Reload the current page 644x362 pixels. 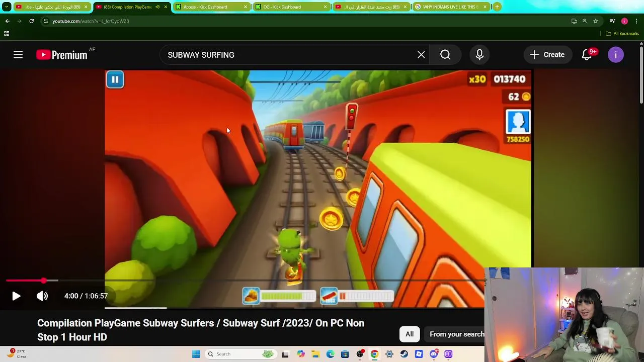31,21
